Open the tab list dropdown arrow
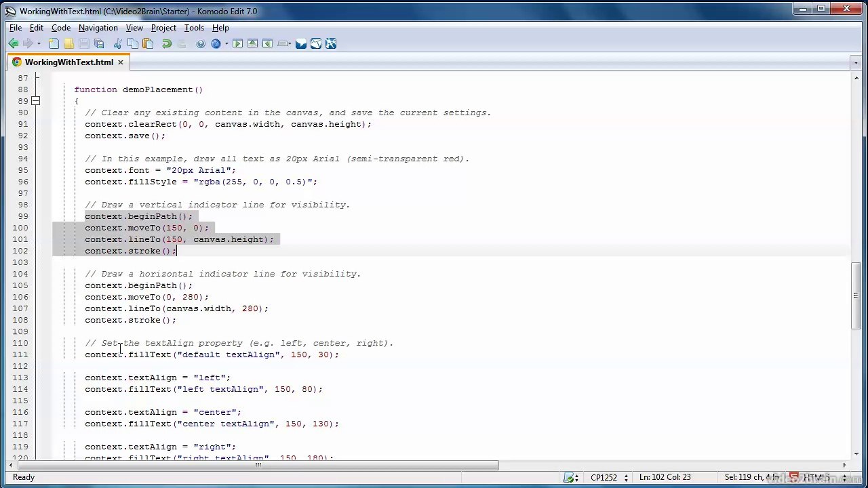 (x=855, y=62)
